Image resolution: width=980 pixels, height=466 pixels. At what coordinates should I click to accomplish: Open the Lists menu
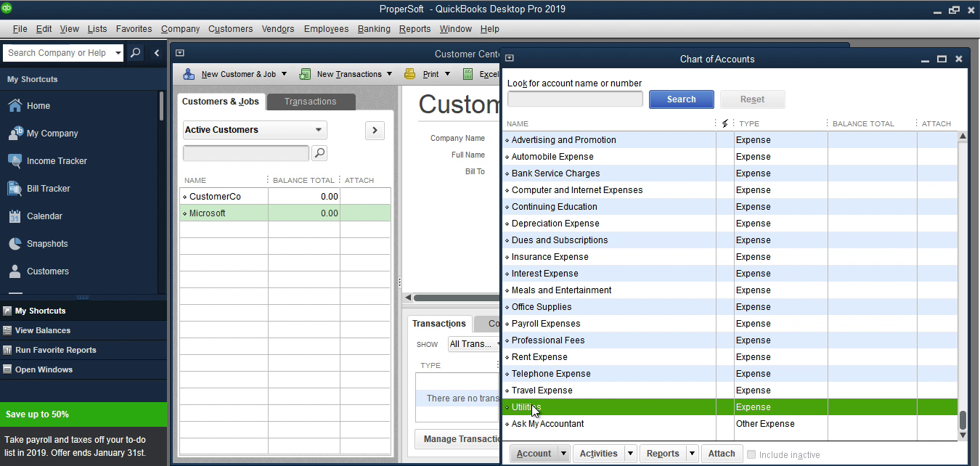click(x=97, y=29)
